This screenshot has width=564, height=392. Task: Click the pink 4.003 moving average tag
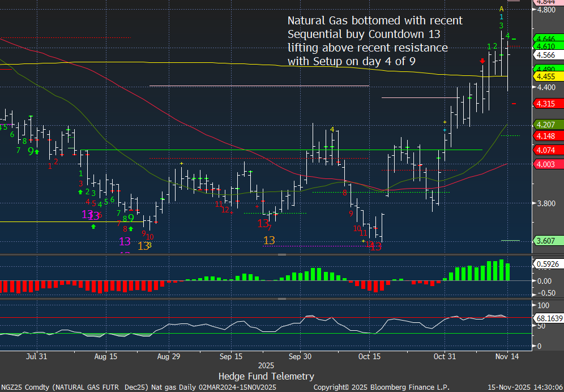(546, 163)
